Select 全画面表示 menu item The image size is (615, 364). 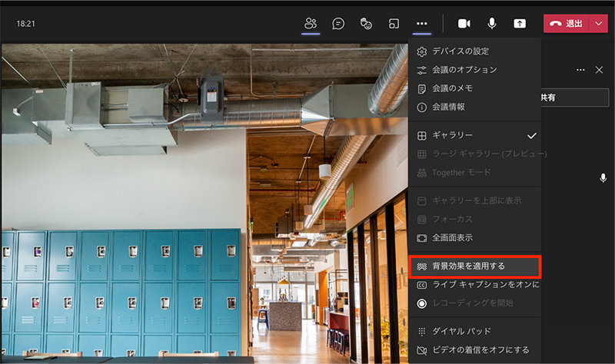[x=474, y=237]
